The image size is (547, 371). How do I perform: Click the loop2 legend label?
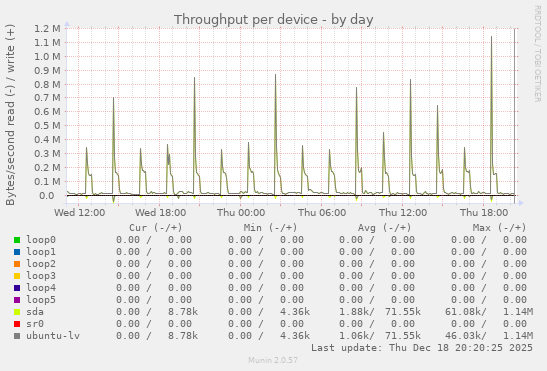41,264
